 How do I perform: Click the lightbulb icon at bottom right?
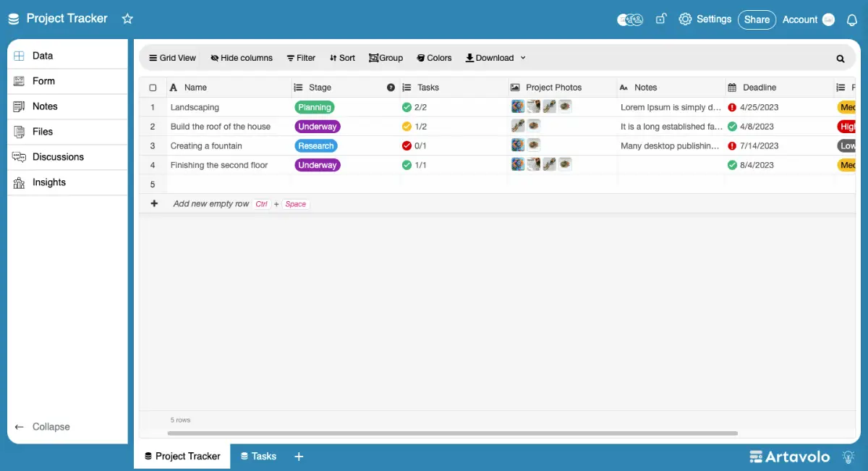point(848,457)
